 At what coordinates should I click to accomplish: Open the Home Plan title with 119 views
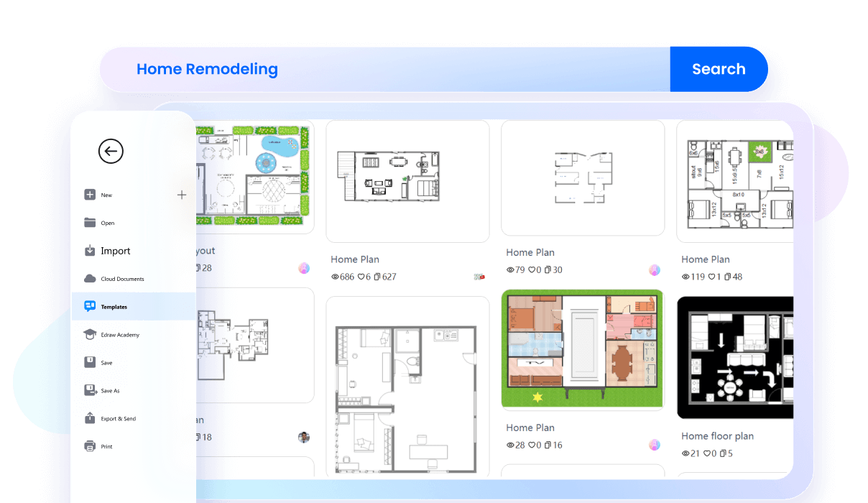706,259
